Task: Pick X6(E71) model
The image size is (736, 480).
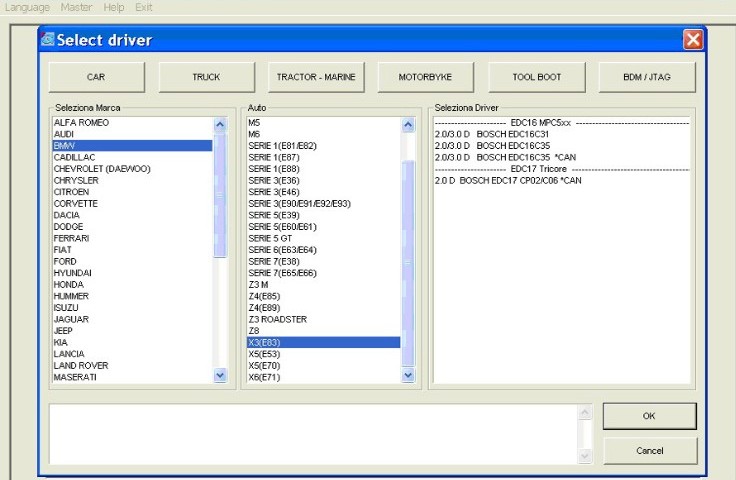Action: 323,377
